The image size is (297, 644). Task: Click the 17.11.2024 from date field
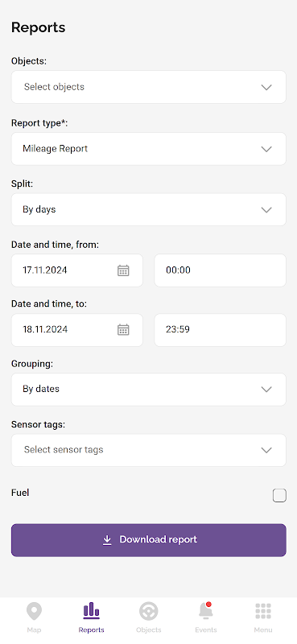[x=76, y=270]
